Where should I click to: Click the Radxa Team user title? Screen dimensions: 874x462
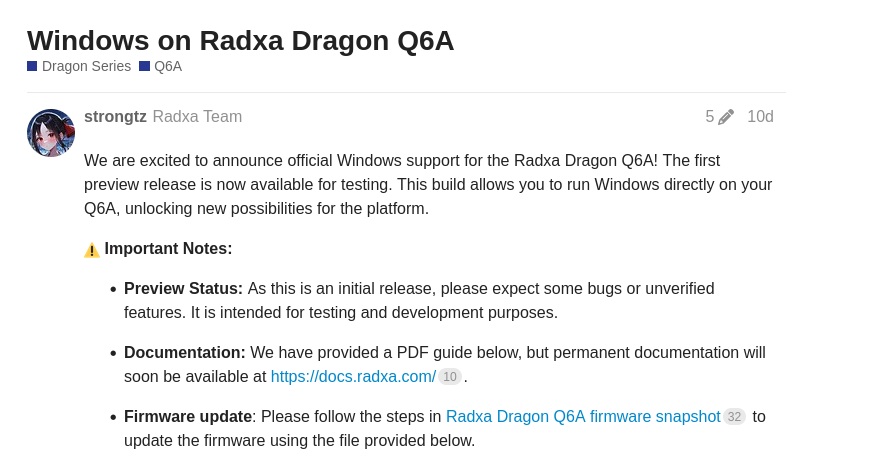(197, 117)
